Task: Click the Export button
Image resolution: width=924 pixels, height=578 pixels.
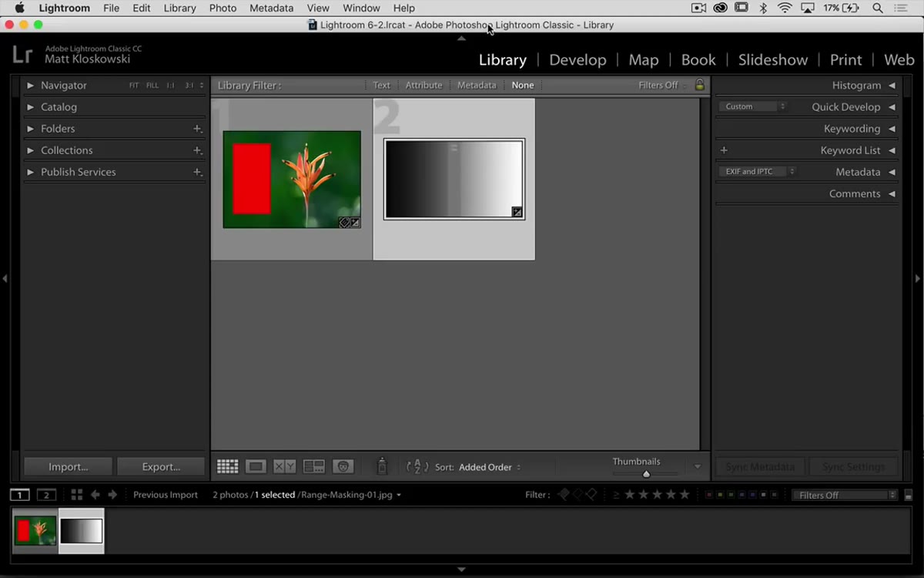Action: pos(161,466)
